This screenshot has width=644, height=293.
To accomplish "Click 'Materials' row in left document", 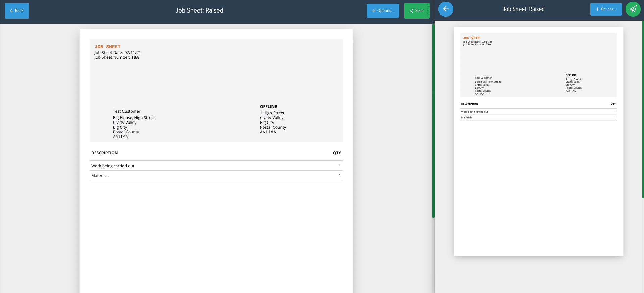I will coord(216,176).
